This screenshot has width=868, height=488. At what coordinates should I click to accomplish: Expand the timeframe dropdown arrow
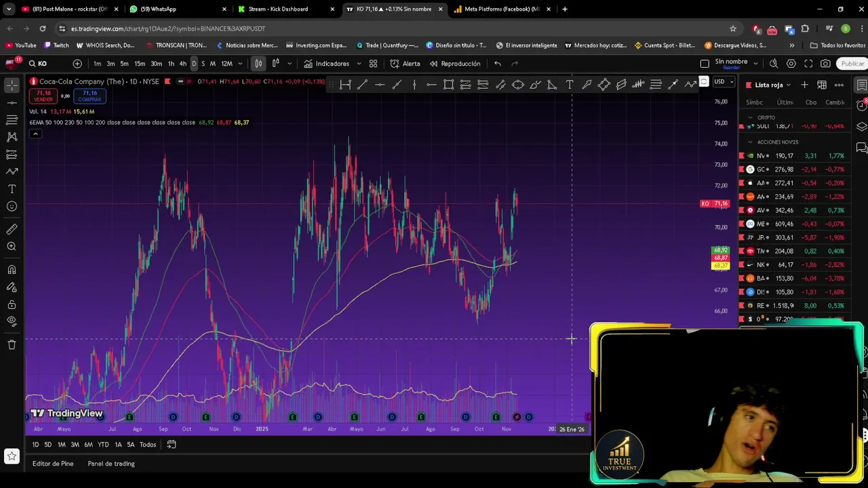(240, 64)
